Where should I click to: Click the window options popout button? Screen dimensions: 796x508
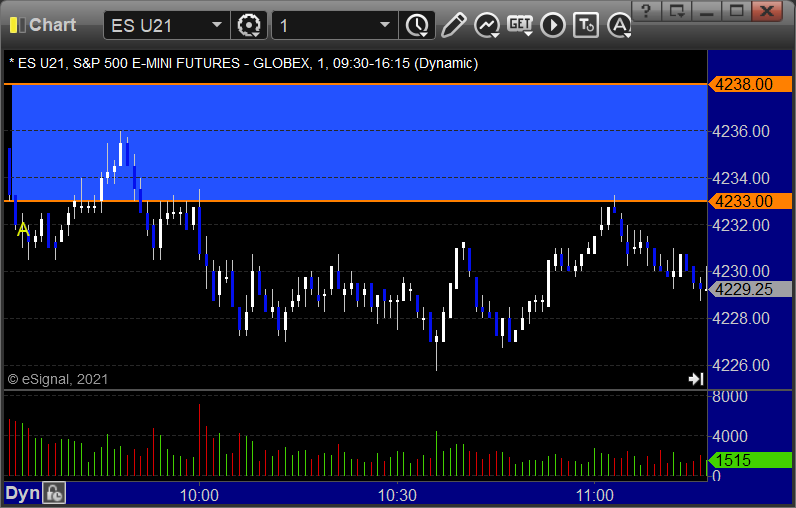677,10
